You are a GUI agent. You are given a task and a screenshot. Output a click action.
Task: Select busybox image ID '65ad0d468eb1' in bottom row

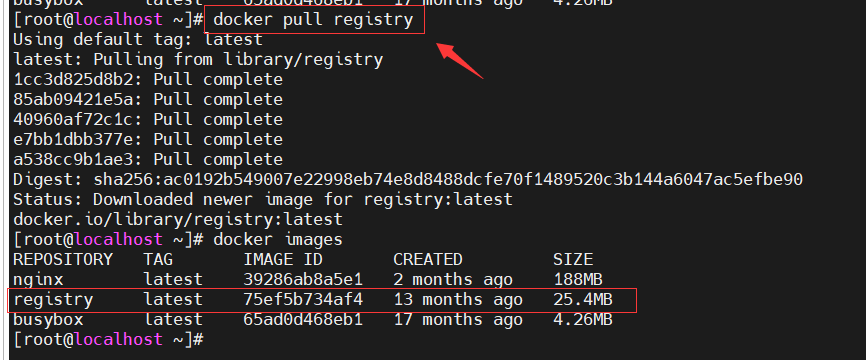coord(303,320)
